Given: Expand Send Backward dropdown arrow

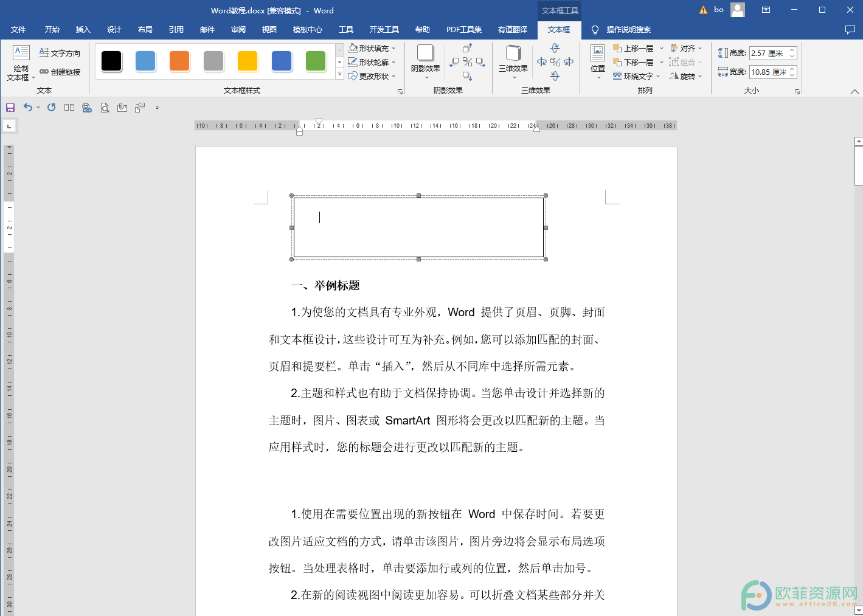Looking at the screenshot, I should coord(662,62).
